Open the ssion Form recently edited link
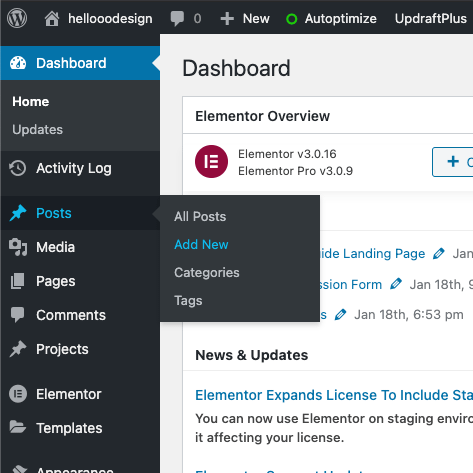The image size is (473, 473). pyautogui.click(x=351, y=285)
